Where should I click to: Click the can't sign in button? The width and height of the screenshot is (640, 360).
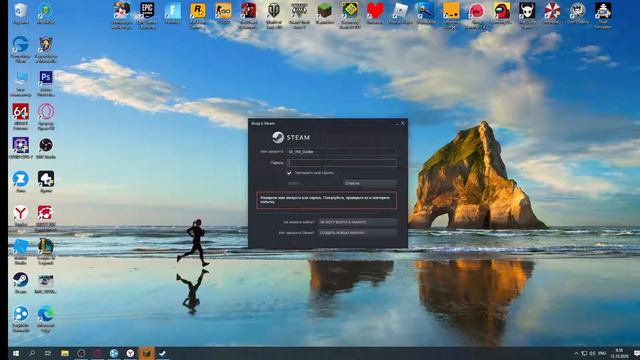pos(357,222)
